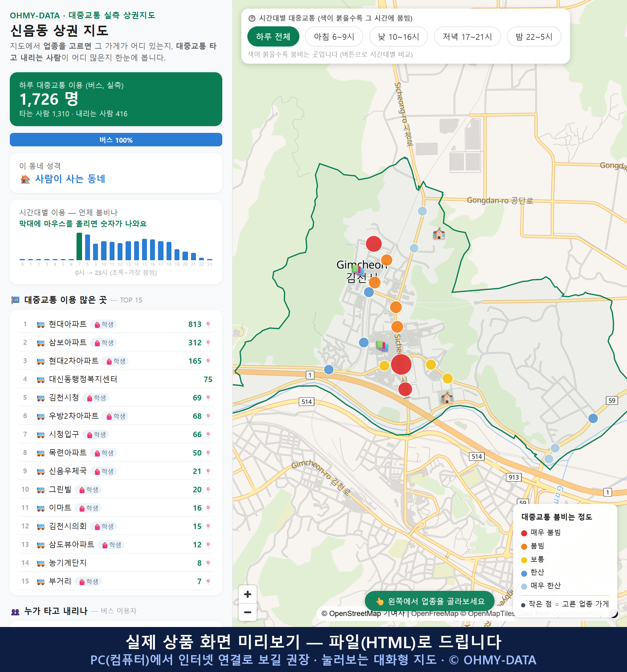This screenshot has height=672, width=627.
Task: Click the pin icon on 농기계단지 row
Action: pos(208,563)
